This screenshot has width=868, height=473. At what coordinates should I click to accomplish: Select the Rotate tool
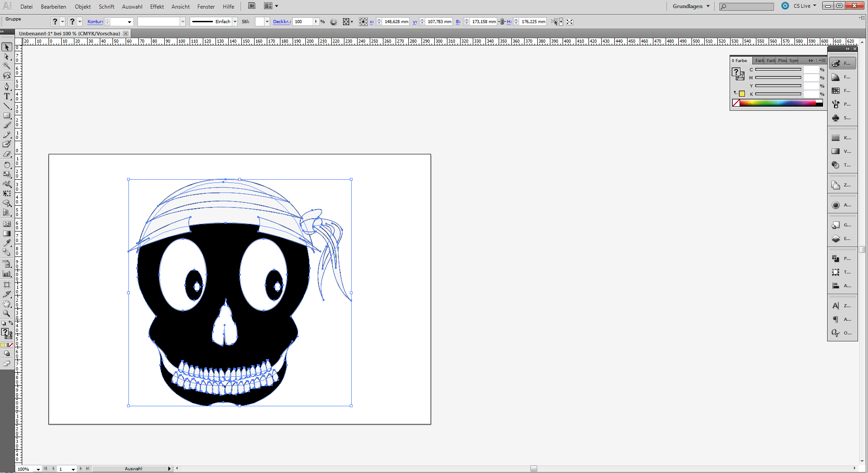coord(7,165)
